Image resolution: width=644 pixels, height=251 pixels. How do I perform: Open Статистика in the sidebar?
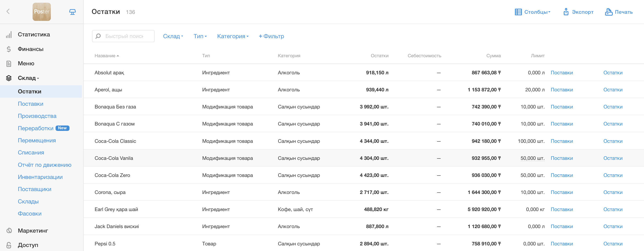34,34
